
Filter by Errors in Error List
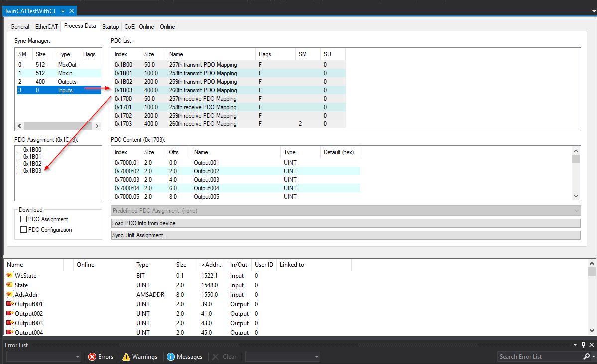tap(101, 357)
